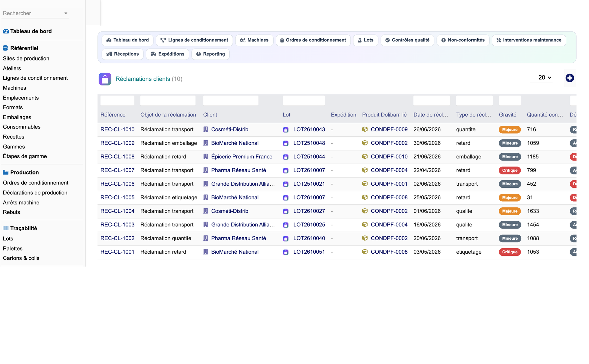Open the Rechercher search dropdown
The width and height of the screenshot is (589, 364).
coord(35,13)
